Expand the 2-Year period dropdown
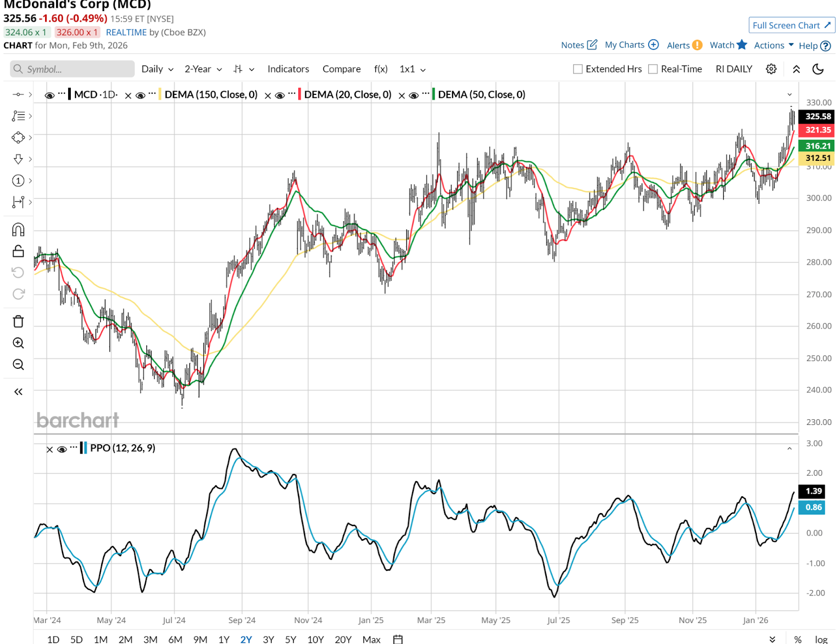Screen dimensions: 839x644 pyautogui.click(x=203, y=69)
